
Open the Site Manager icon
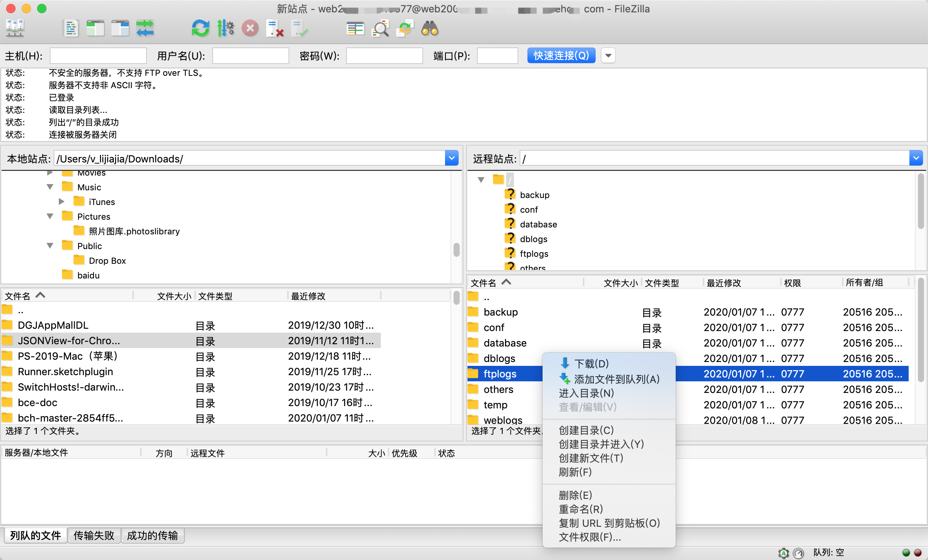tap(15, 28)
